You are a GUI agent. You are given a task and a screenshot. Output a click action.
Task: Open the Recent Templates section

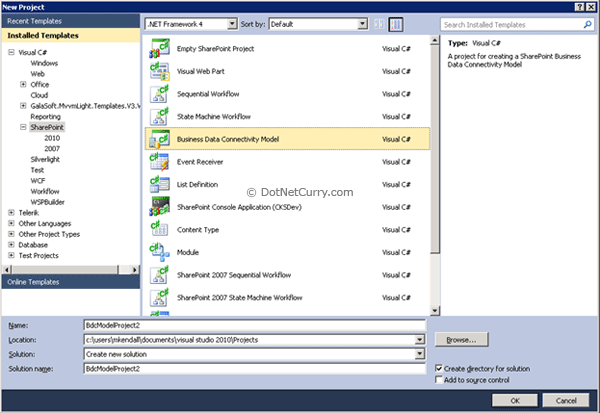70,21
